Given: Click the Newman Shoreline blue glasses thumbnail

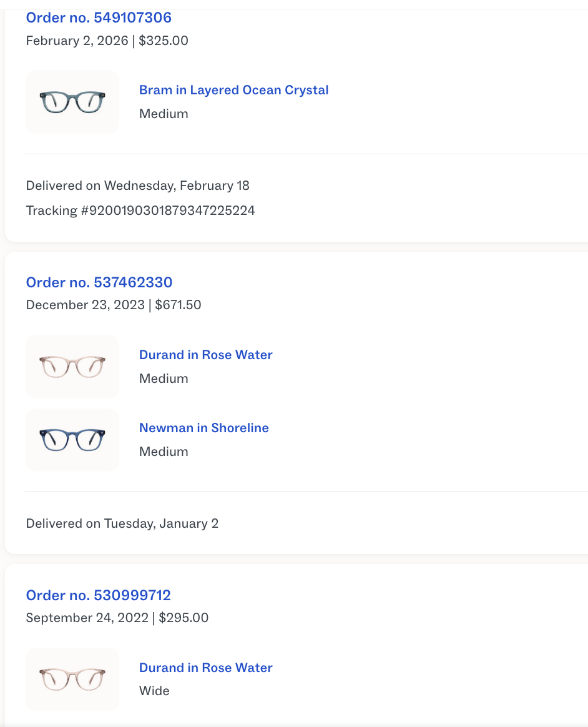Looking at the screenshot, I should coord(72,440).
